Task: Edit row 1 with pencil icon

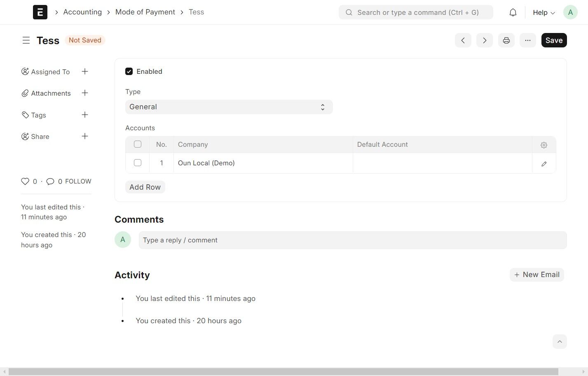Action: (543, 164)
